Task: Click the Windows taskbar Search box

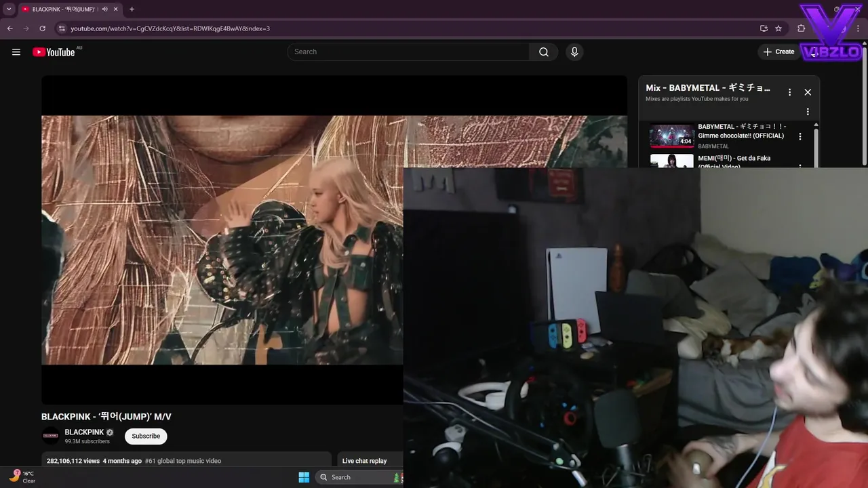Action: [x=359, y=477]
